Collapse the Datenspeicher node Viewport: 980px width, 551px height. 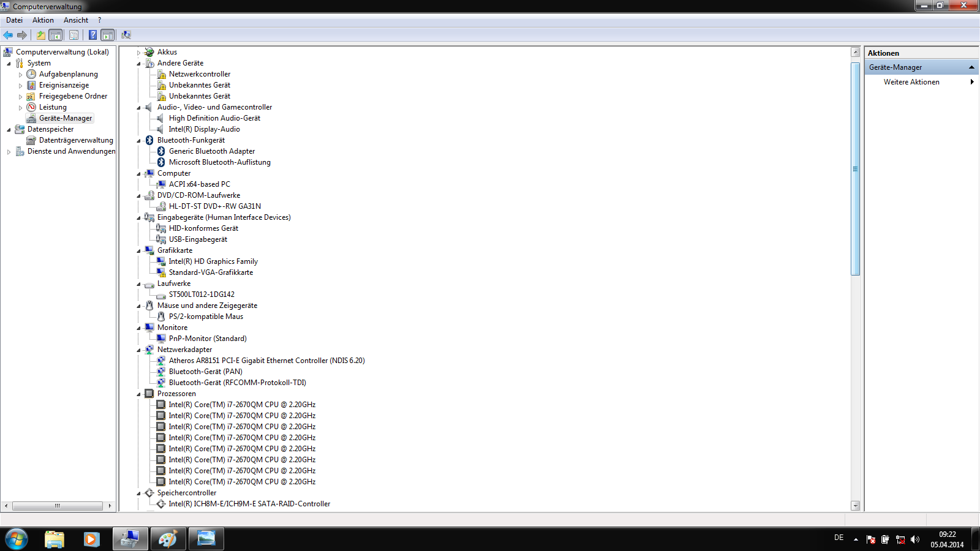pos(9,130)
